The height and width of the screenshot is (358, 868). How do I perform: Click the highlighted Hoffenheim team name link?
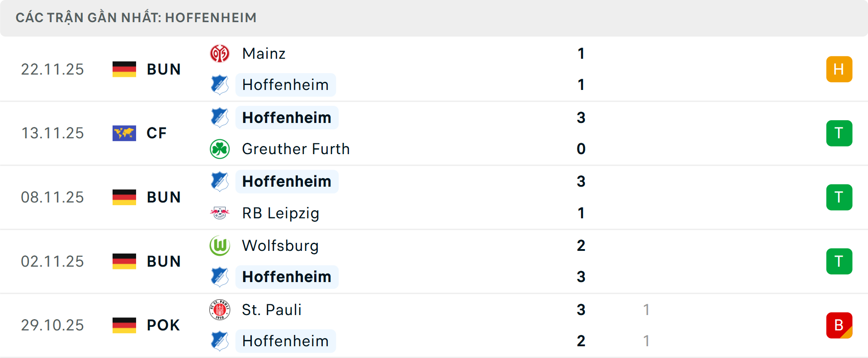click(x=287, y=118)
